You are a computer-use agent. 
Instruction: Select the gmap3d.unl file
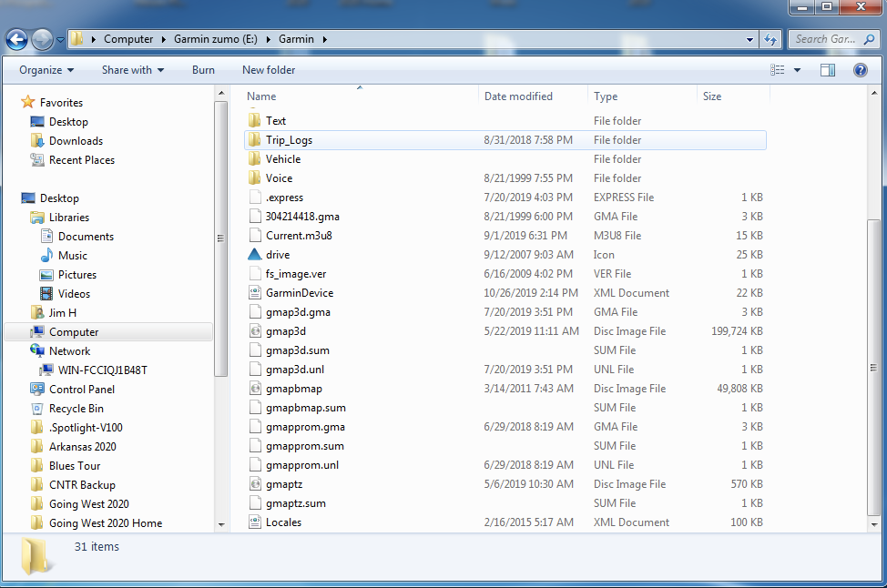tap(295, 370)
